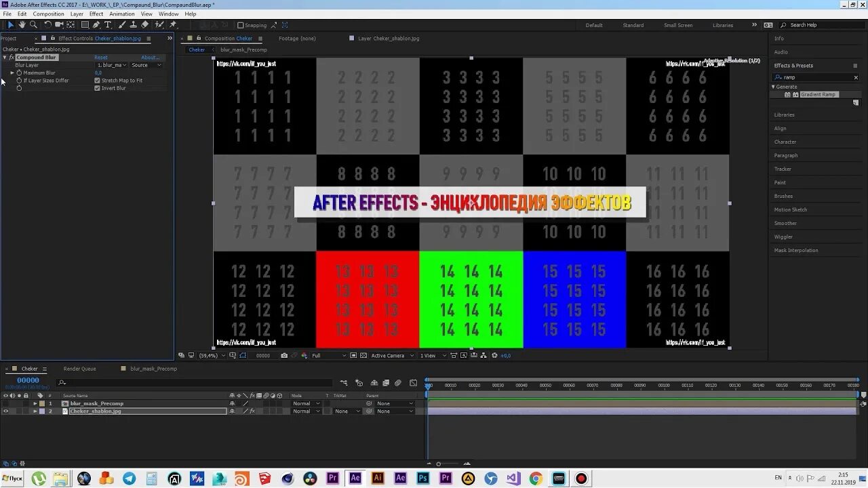Open the Animation menu
Screen dimensions: 868x488
[122, 14]
